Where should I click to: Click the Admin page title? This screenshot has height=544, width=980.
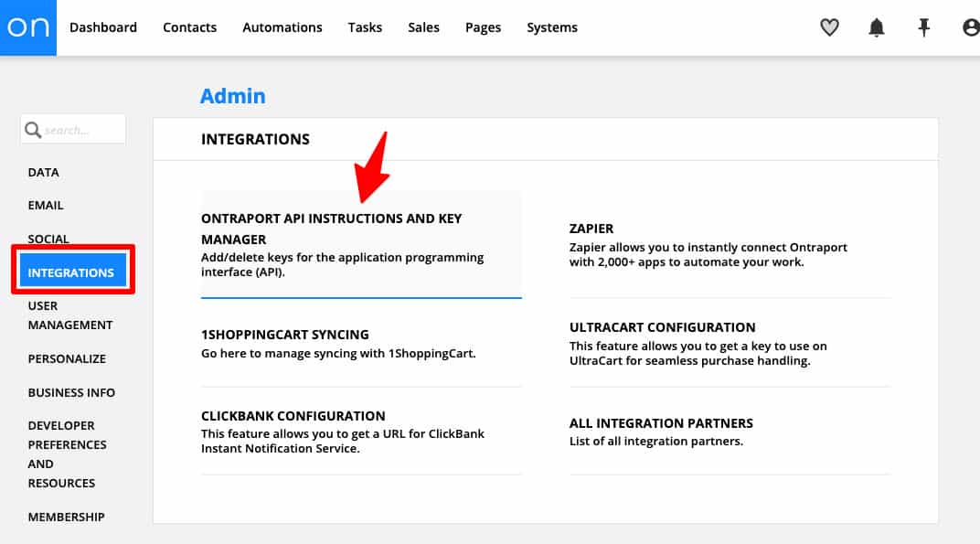[x=232, y=96]
